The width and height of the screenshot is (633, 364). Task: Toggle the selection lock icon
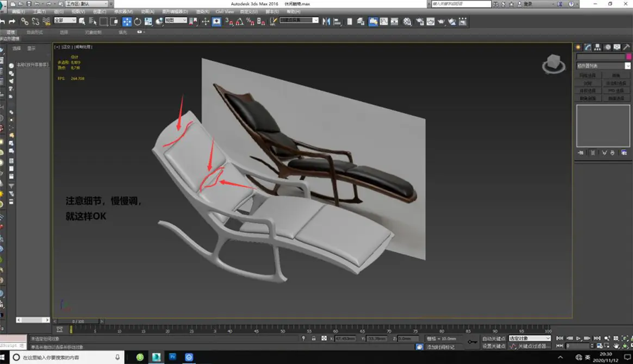click(313, 338)
